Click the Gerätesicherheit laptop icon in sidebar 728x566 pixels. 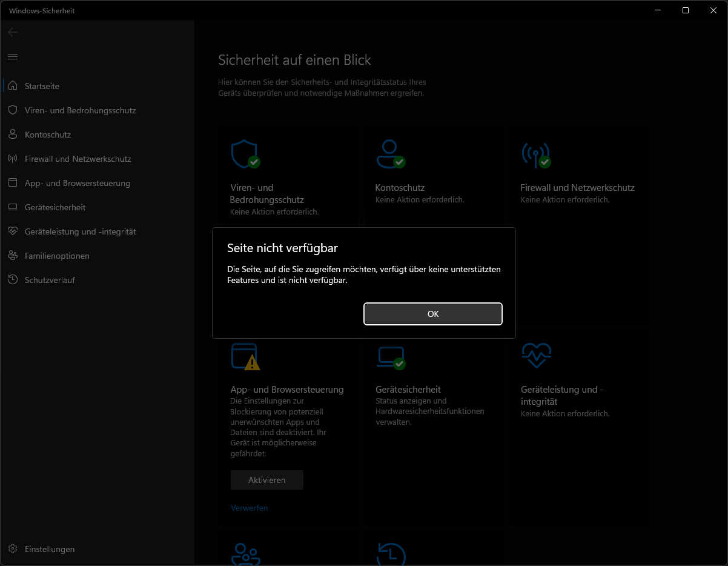click(13, 207)
